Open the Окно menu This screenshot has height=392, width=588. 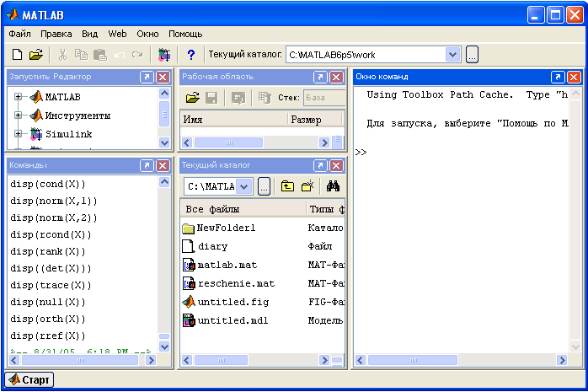coord(147,34)
